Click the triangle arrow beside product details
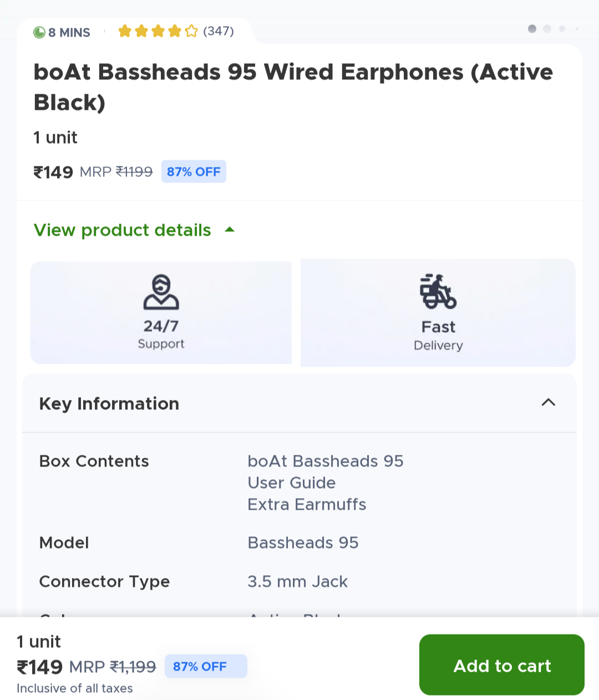This screenshot has height=700, width=599. 230,229
